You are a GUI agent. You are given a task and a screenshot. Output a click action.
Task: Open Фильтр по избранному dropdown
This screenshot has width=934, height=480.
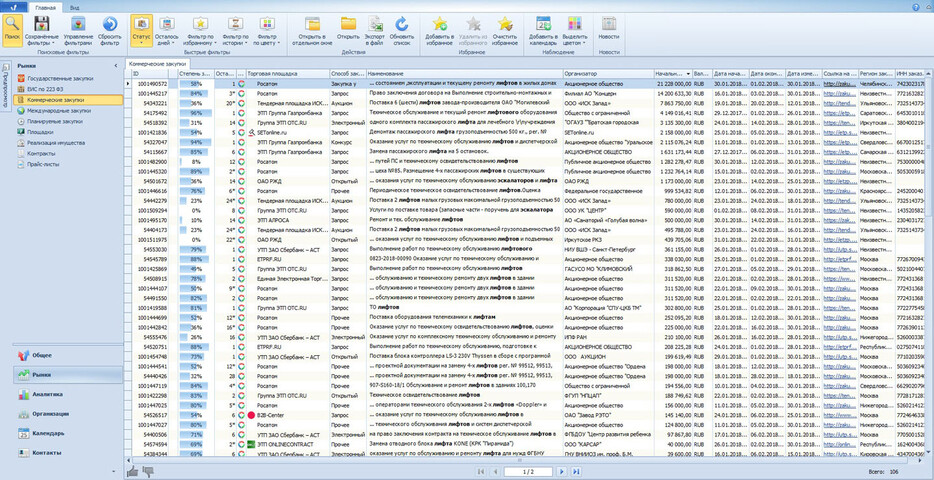pyautogui.click(x=201, y=32)
